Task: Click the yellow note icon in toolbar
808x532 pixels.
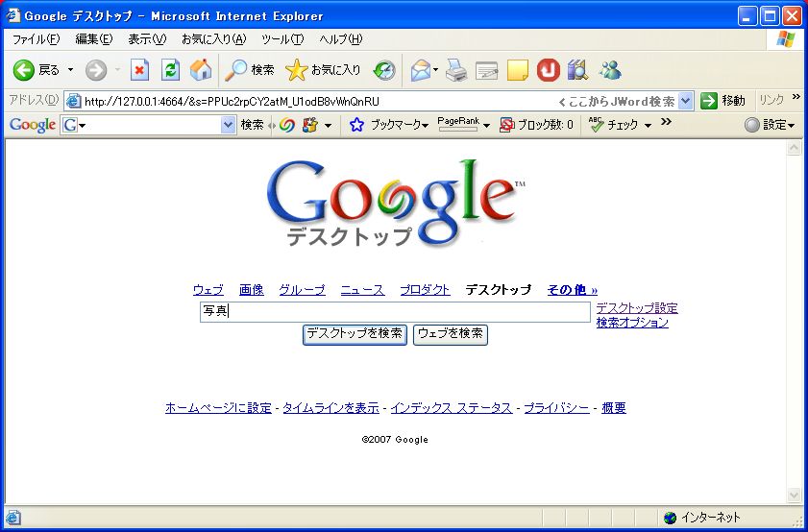Action: (518, 70)
